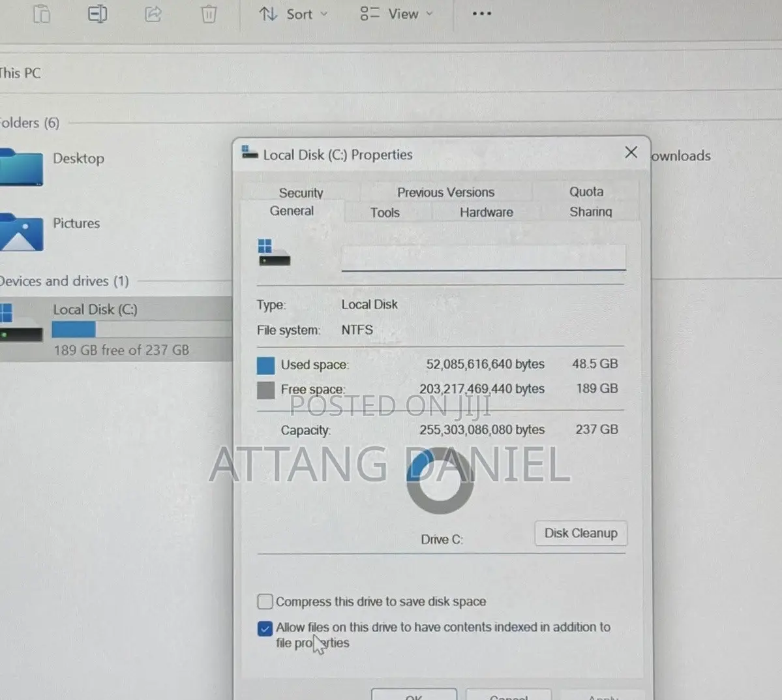Open the See more three-dots menu
Image resolution: width=782 pixels, height=700 pixels.
point(482,14)
